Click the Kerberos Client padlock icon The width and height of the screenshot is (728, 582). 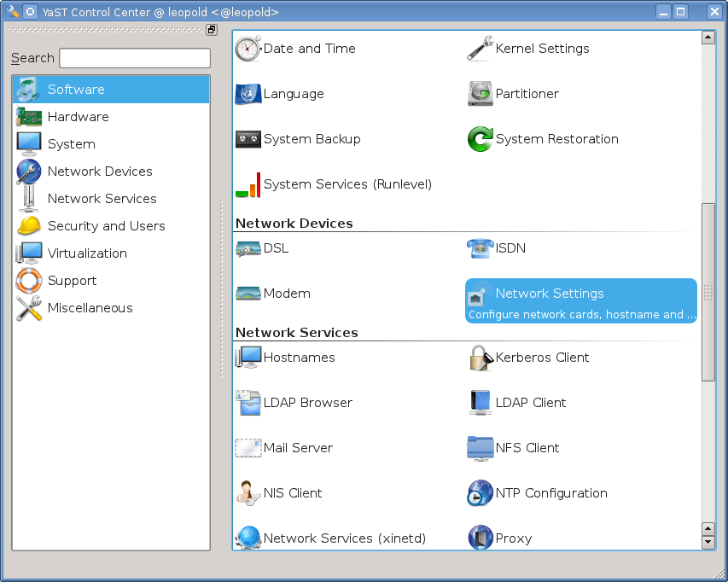(480, 358)
